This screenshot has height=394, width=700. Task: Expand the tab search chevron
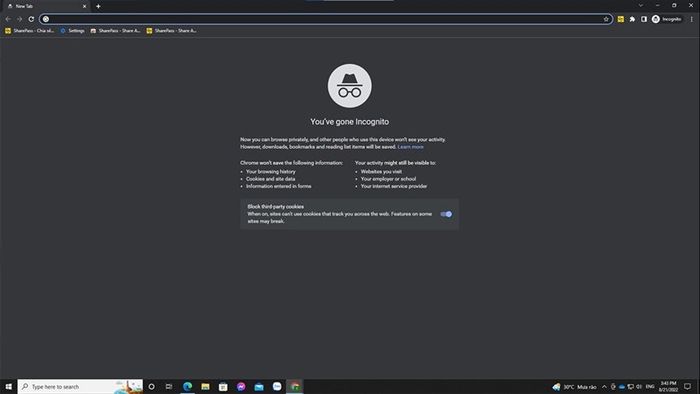pyautogui.click(x=641, y=5)
